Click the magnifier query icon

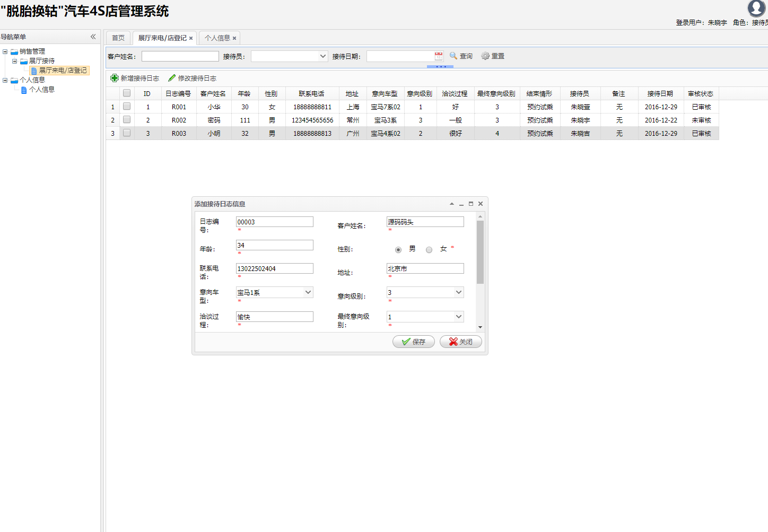tap(453, 56)
